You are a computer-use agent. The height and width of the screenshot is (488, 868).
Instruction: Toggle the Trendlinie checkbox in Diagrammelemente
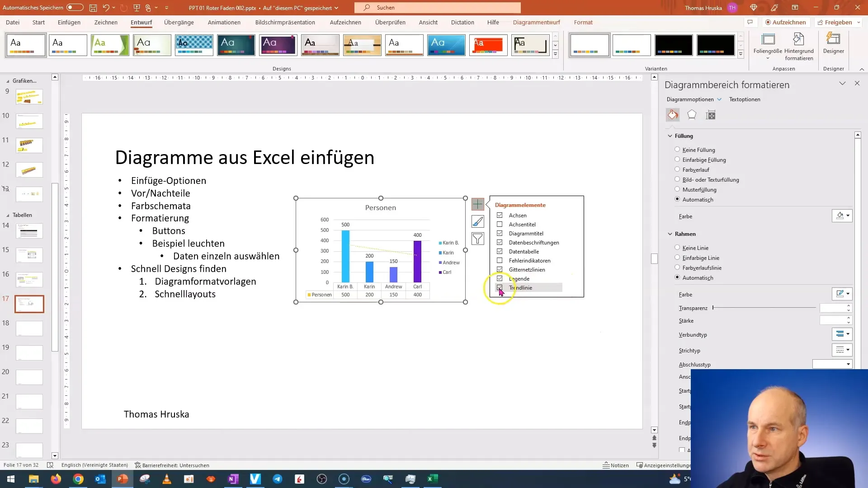click(x=500, y=288)
